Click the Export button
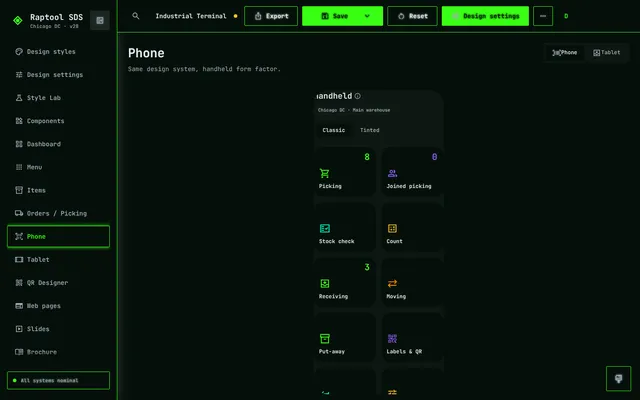This screenshot has height=400, width=640. [x=271, y=16]
